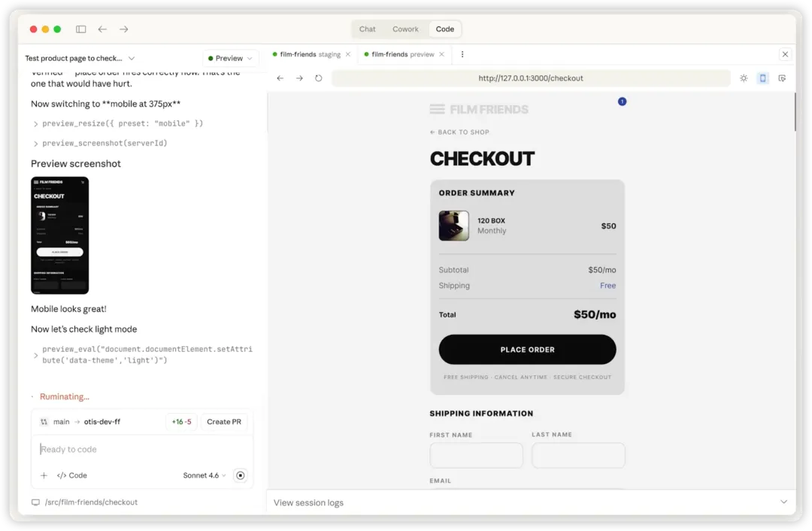
Task: Open the Film Friends hamburger menu
Action: (x=437, y=109)
